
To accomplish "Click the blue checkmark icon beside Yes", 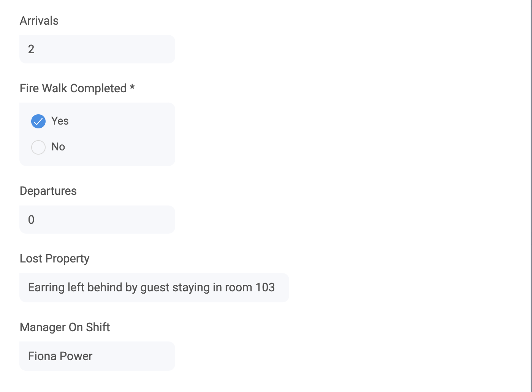I will pyautogui.click(x=38, y=121).
